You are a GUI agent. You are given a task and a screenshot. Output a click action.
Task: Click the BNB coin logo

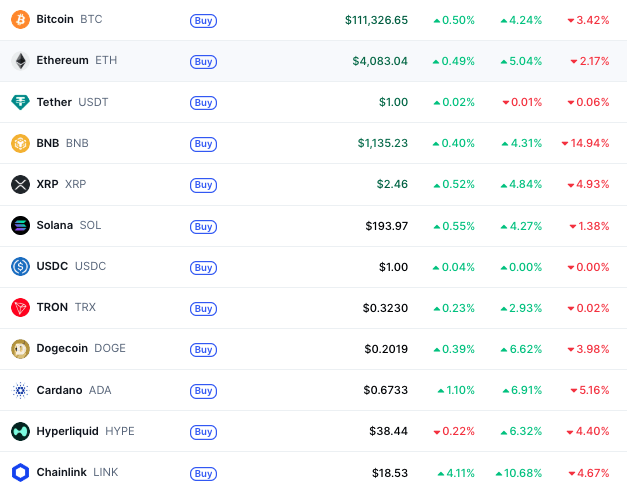pos(20,143)
